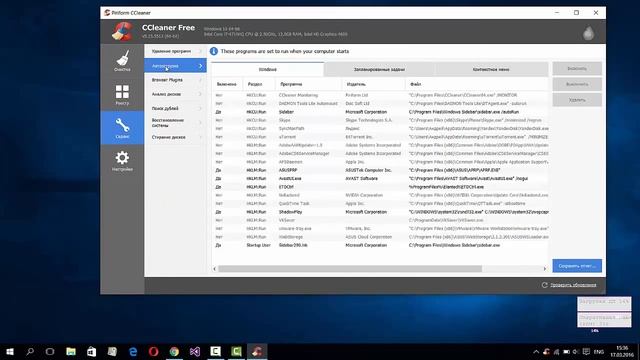
Task: Open the Windows Start menu
Action: tap(10, 351)
